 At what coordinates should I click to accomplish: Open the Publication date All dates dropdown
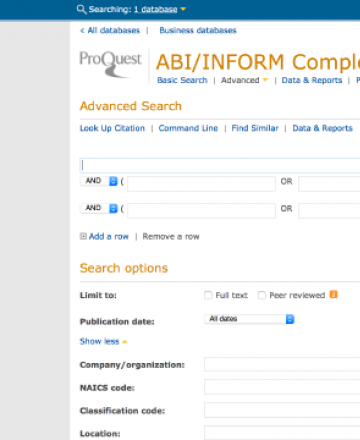click(x=249, y=319)
